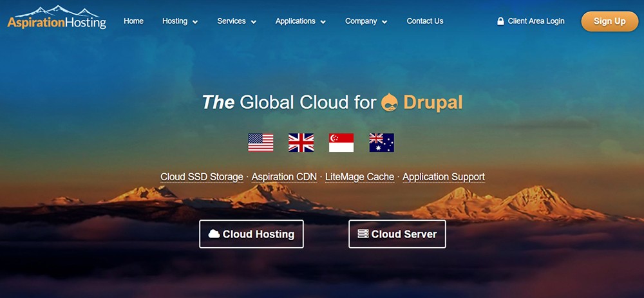Click the orange 'Drupal' heading word
Image resolution: width=644 pixels, height=298 pixels.
point(433,102)
